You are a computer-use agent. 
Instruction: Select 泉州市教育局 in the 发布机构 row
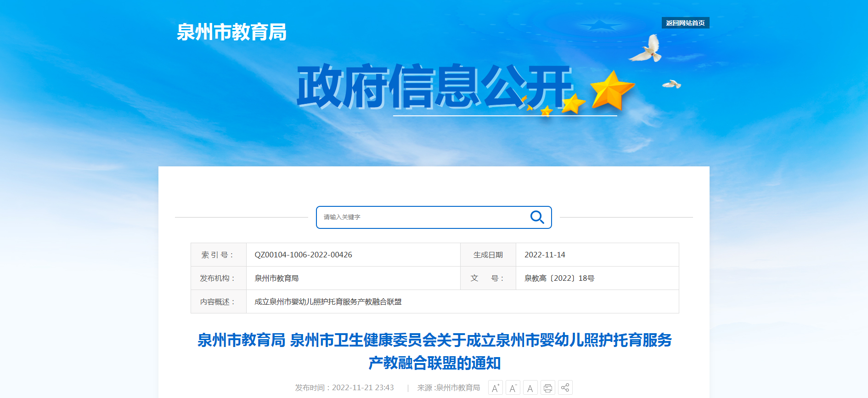[276, 278]
